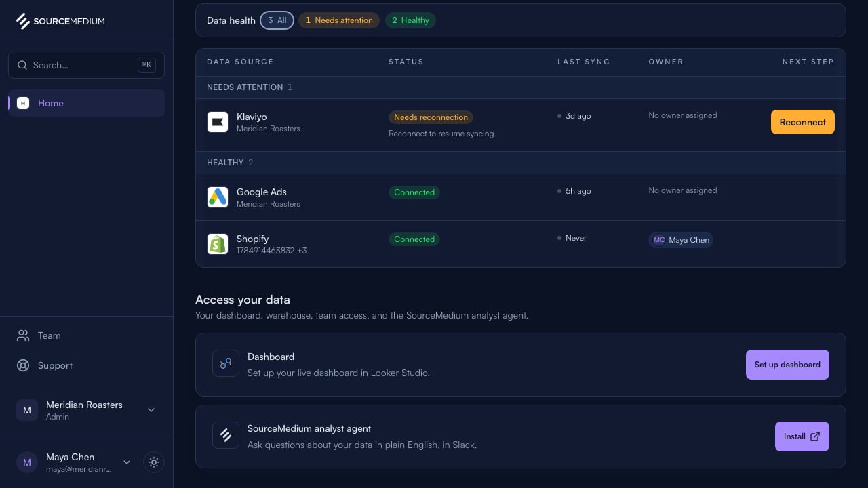Click the search magnifier icon
Screen dimensions: 868x488
pos(22,66)
